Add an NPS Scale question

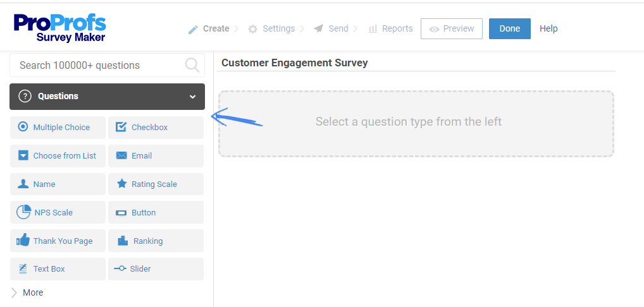pos(58,212)
